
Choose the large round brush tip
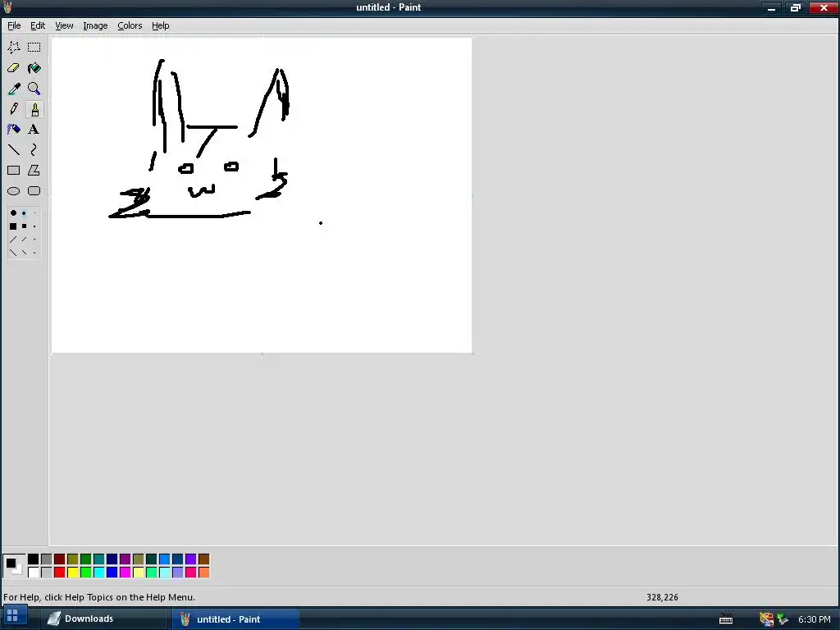pos(13,212)
